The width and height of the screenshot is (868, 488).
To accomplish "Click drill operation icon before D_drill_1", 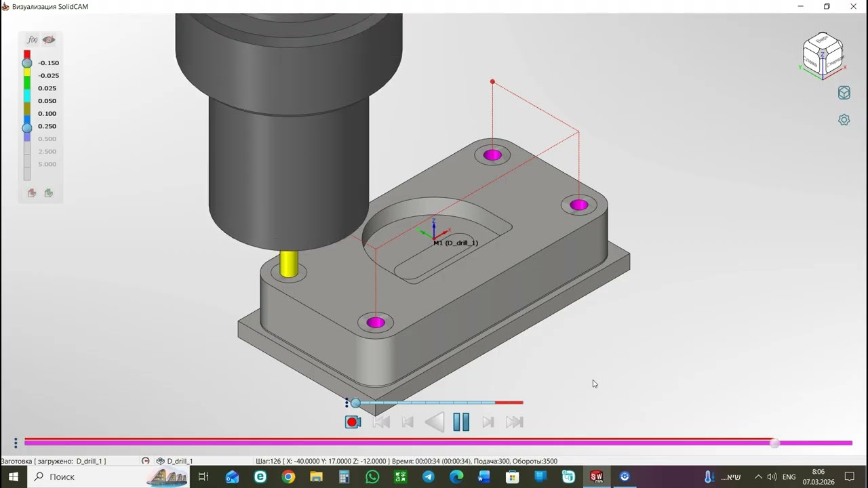I will tap(161, 461).
